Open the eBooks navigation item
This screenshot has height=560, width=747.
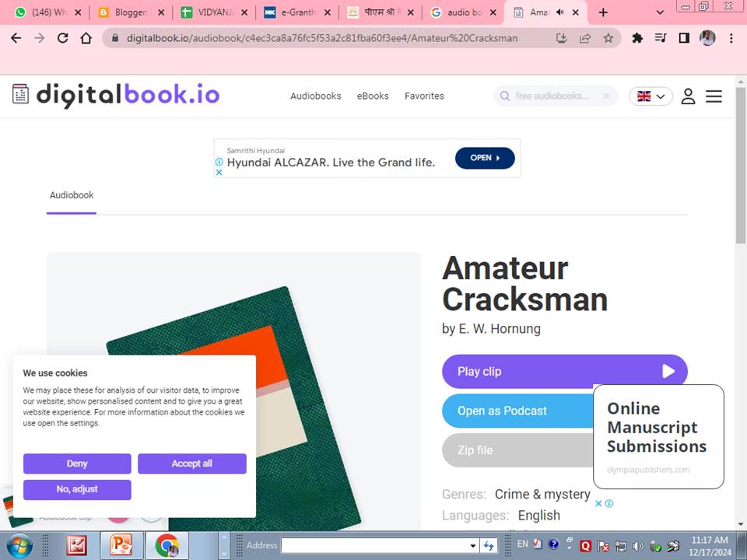tap(373, 96)
